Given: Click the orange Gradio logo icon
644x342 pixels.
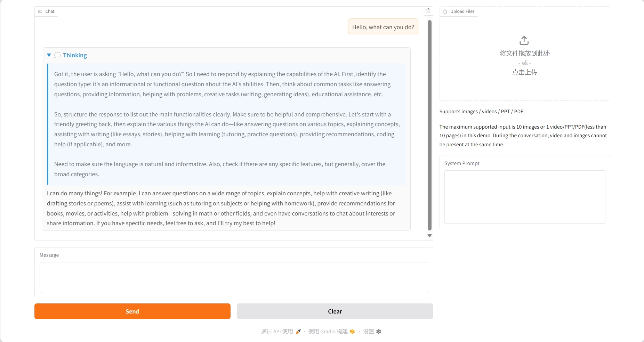Looking at the screenshot, I should (352, 332).
